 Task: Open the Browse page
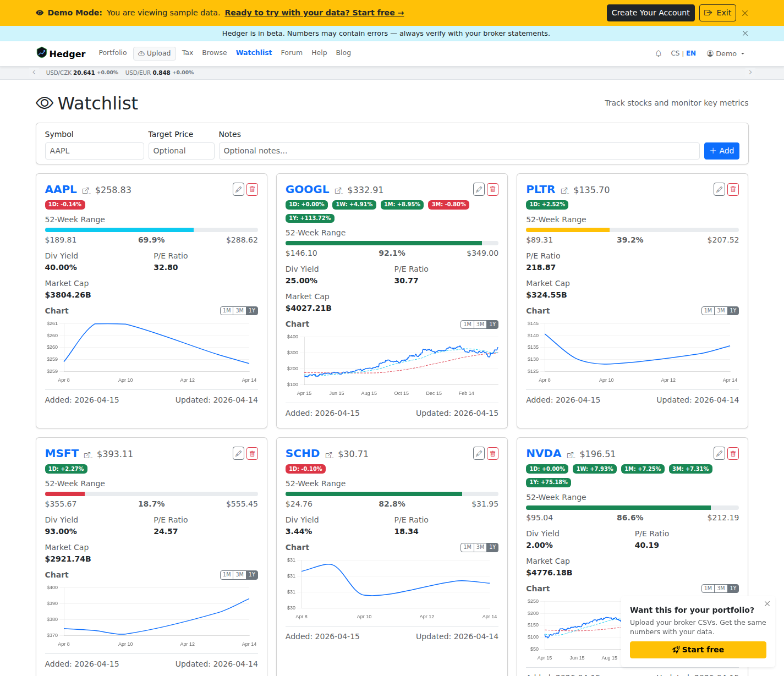pyautogui.click(x=215, y=53)
